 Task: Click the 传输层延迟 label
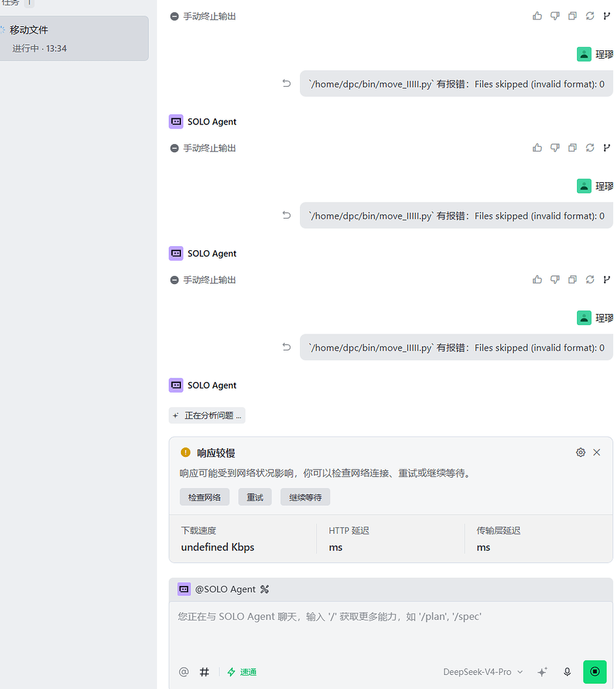499,531
